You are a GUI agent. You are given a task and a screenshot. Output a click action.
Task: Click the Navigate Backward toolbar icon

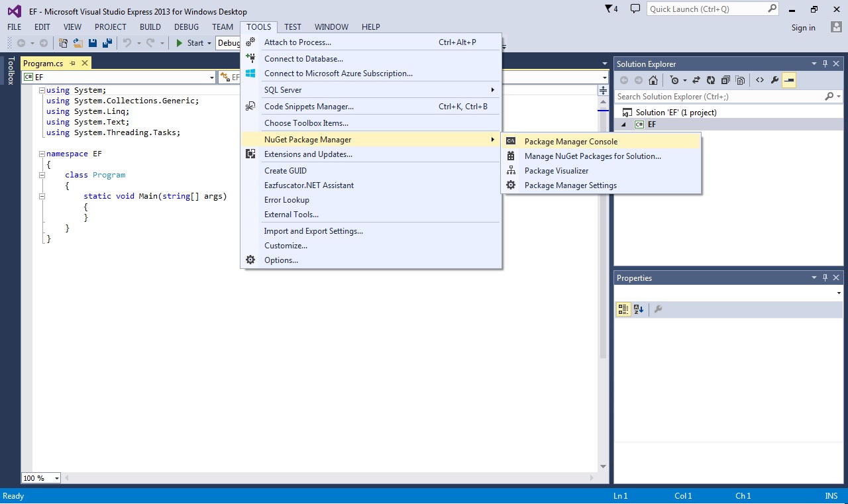[21, 43]
